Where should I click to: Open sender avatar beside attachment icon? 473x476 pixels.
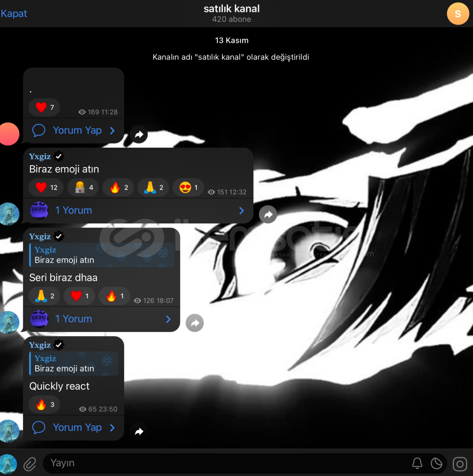8,464
